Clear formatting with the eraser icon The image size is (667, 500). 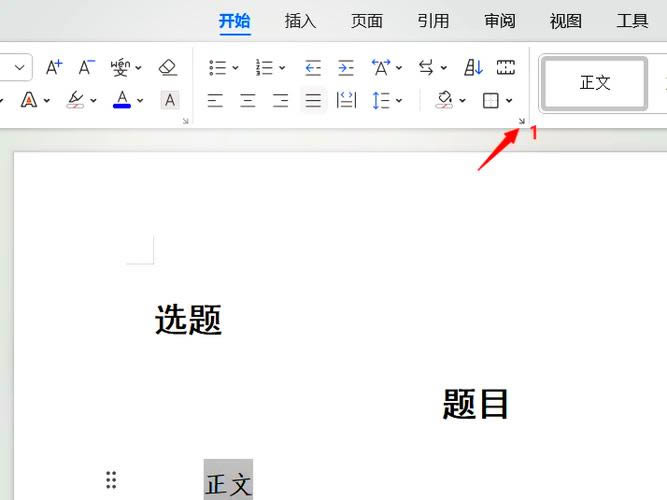click(168, 67)
